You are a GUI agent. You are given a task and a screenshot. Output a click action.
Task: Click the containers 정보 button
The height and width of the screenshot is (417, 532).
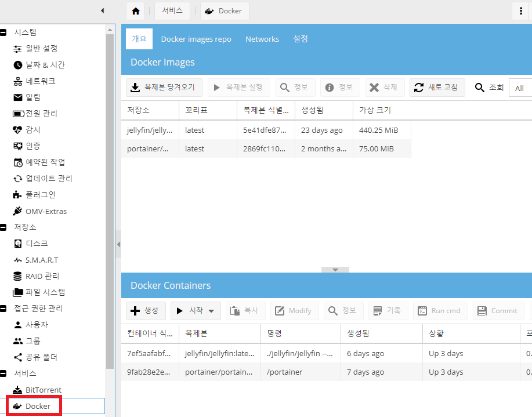343,311
